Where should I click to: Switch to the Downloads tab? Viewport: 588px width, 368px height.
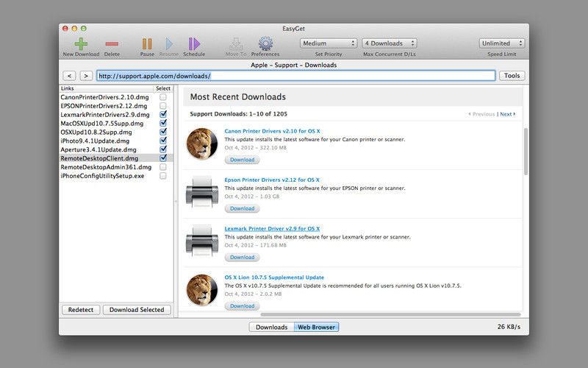271,327
